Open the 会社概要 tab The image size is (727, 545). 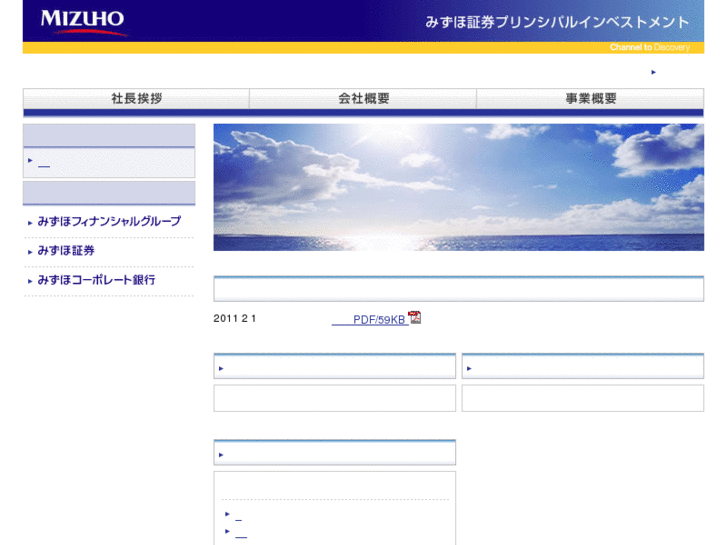coord(363,98)
